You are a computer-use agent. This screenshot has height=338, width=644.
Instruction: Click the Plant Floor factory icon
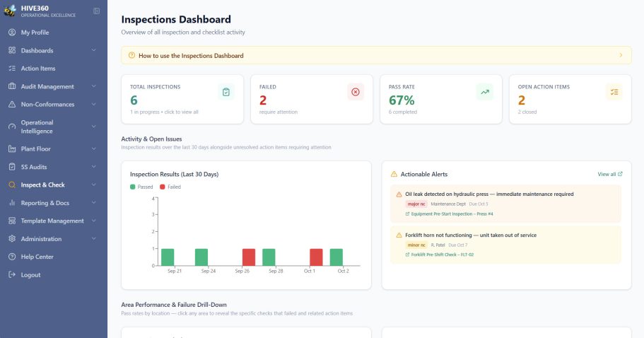[x=12, y=148]
